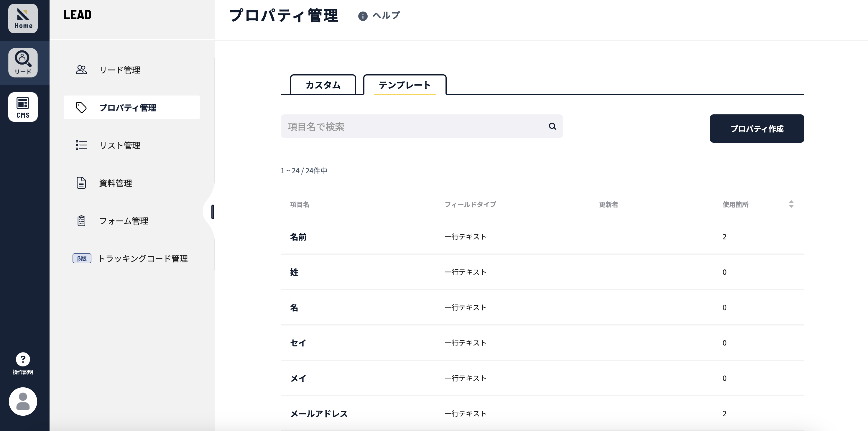The width and height of the screenshot is (868, 431).
Task: Click the usage count in 名前 row
Action: [724, 237]
